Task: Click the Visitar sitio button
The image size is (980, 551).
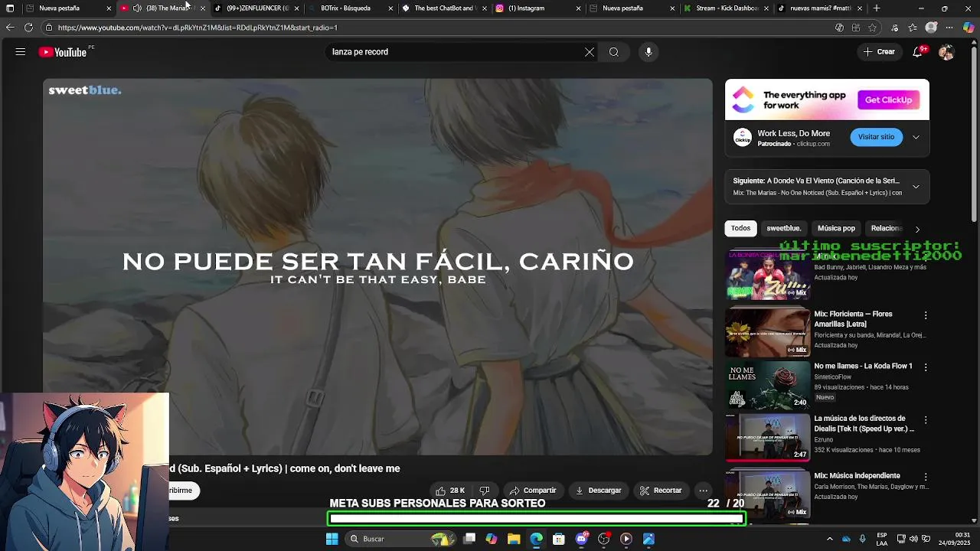Action: point(876,137)
